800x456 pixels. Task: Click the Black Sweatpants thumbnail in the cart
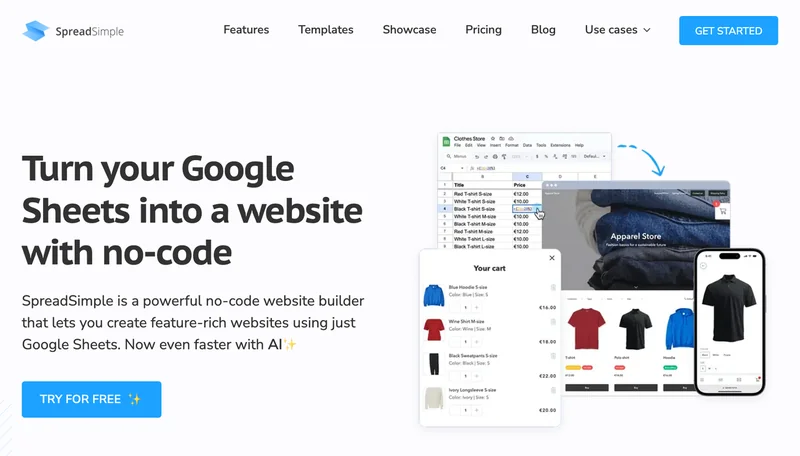click(434, 364)
